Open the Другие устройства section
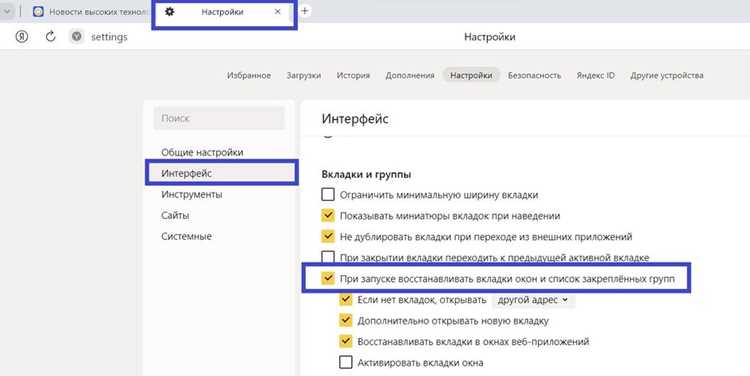This screenshot has height=376, width=750. pyautogui.click(x=667, y=75)
